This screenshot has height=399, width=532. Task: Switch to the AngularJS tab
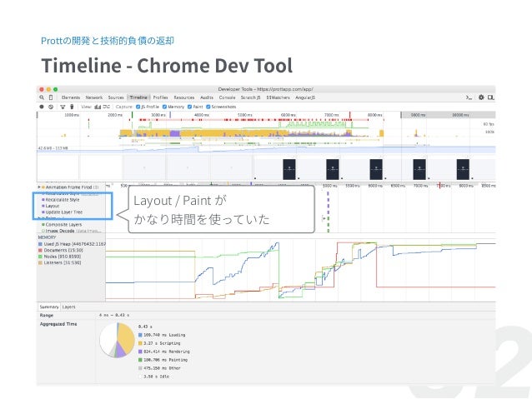[305, 97]
